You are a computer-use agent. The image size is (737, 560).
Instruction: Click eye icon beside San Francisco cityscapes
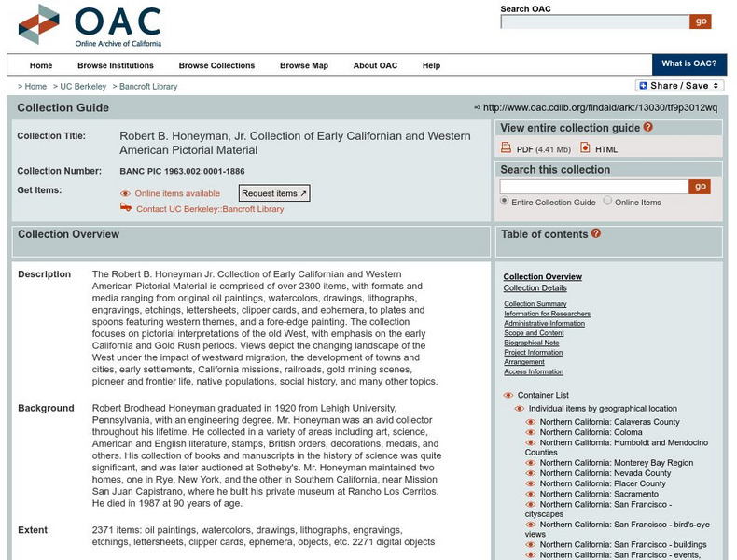coord(530,504)
